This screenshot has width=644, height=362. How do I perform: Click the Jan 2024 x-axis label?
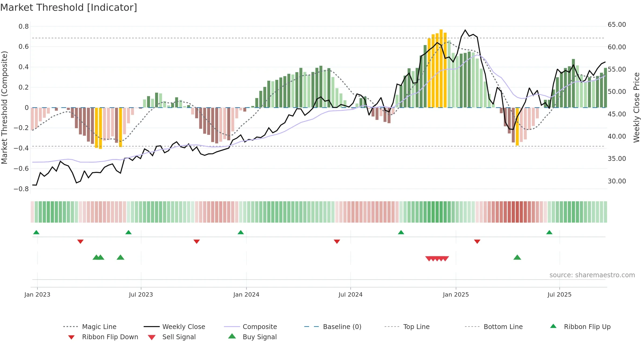(x=246, y=295)
